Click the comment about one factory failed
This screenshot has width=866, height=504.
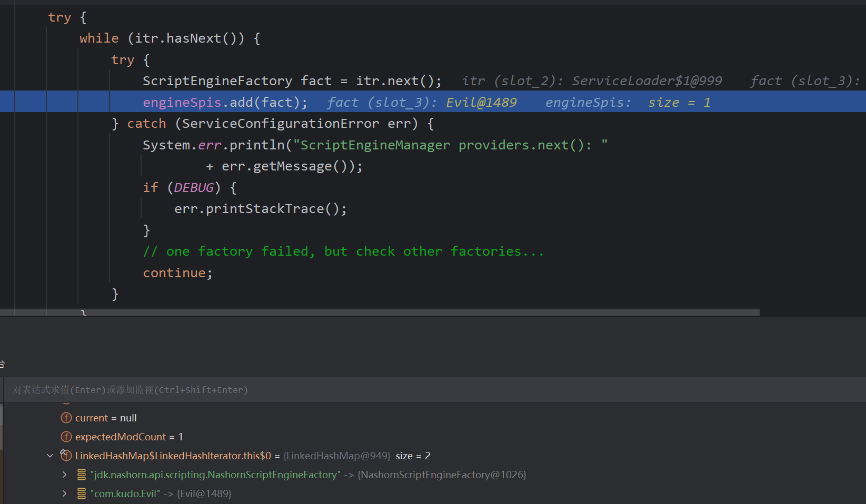point(343,251)
